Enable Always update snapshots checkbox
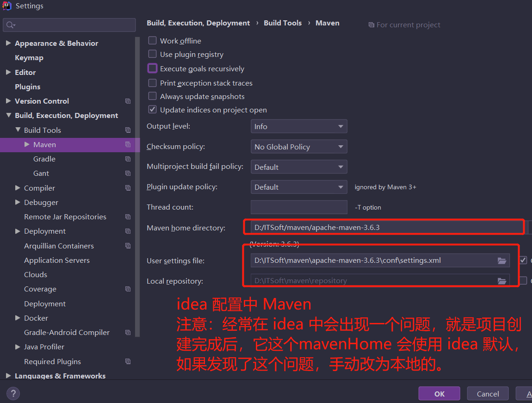The height and width of the screenshot is (403, 532). [x=152, y=96]
